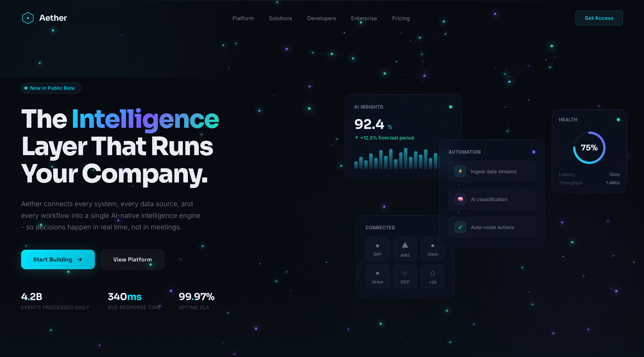
Task: Open the Pricing page
Action: 401,18
